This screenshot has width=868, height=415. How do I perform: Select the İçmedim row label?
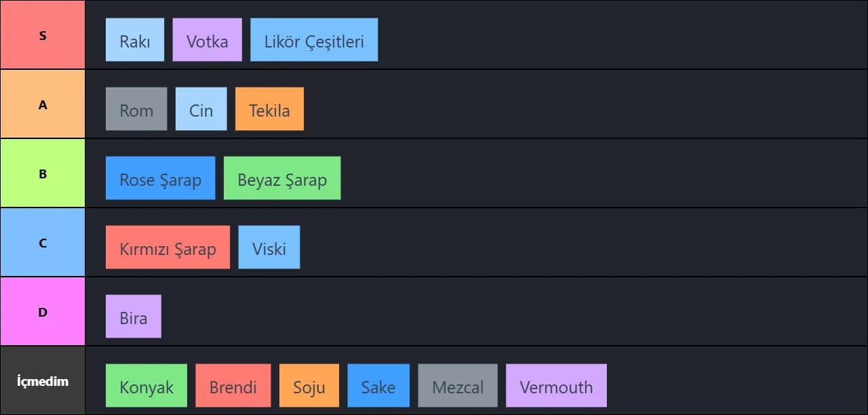coord(43,380)
